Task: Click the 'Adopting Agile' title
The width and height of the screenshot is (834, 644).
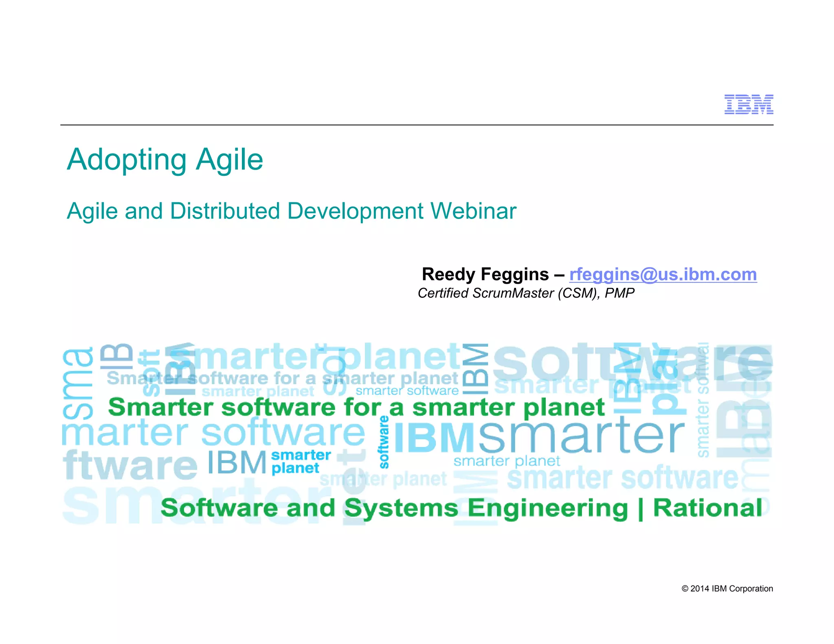Action: pyautogui.click(x=165, y=160)
